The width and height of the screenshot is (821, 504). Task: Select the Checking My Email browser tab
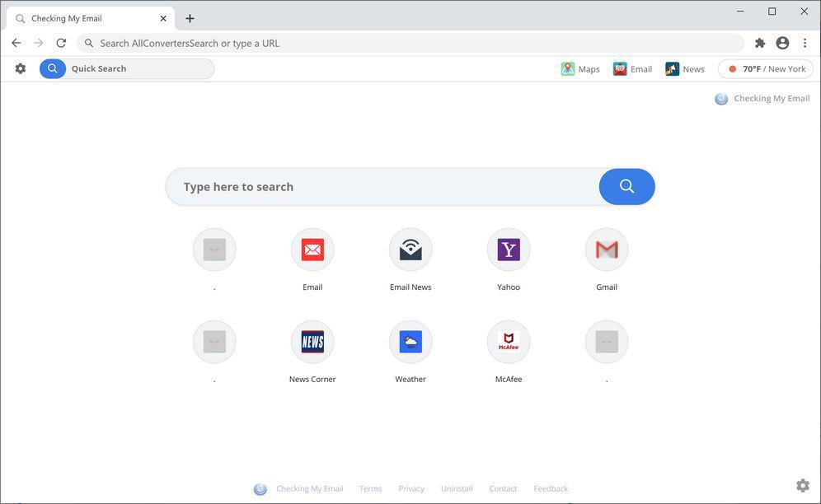point(90,18)
